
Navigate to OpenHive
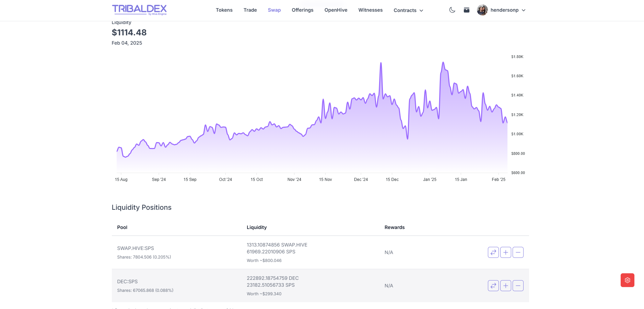(x=336, y=10)
